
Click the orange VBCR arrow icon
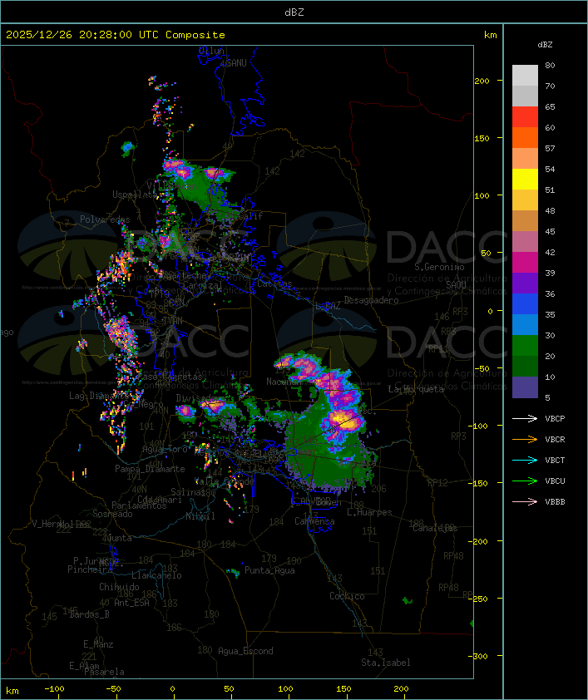pos(525,439)
